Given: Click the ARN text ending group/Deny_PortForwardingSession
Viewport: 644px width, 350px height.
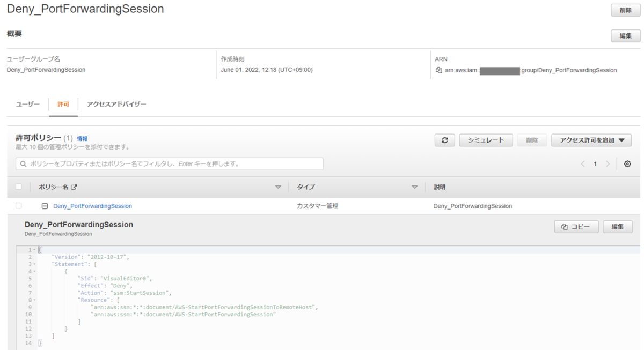Looking at the screenshot, I should [x=531, y=70].
